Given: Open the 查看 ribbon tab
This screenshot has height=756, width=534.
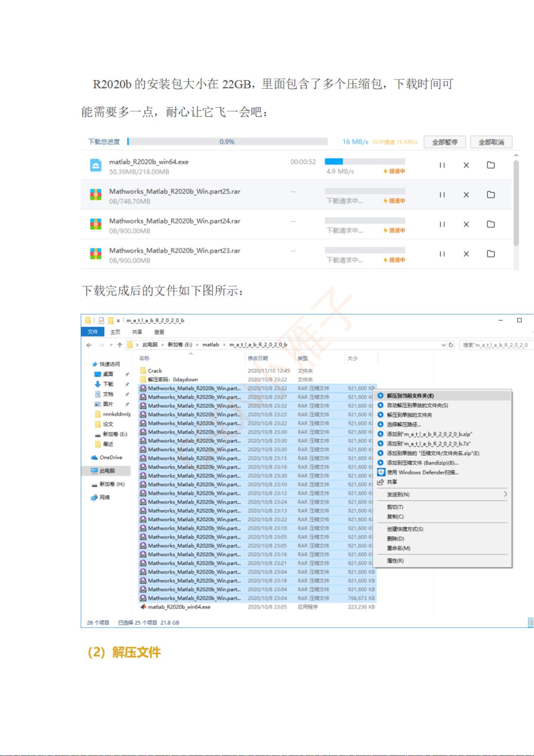Looking at the screenshot, I should 159,332.
